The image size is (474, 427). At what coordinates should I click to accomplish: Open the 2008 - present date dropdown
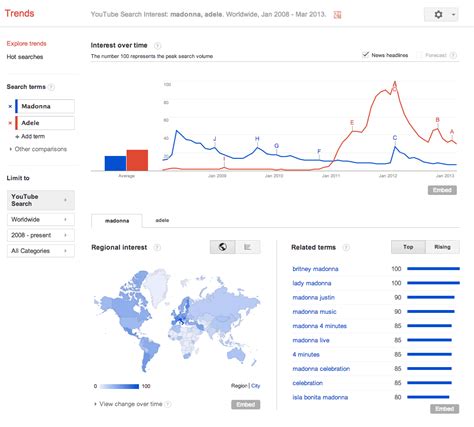pyautogui.click(x=41, y=235)
